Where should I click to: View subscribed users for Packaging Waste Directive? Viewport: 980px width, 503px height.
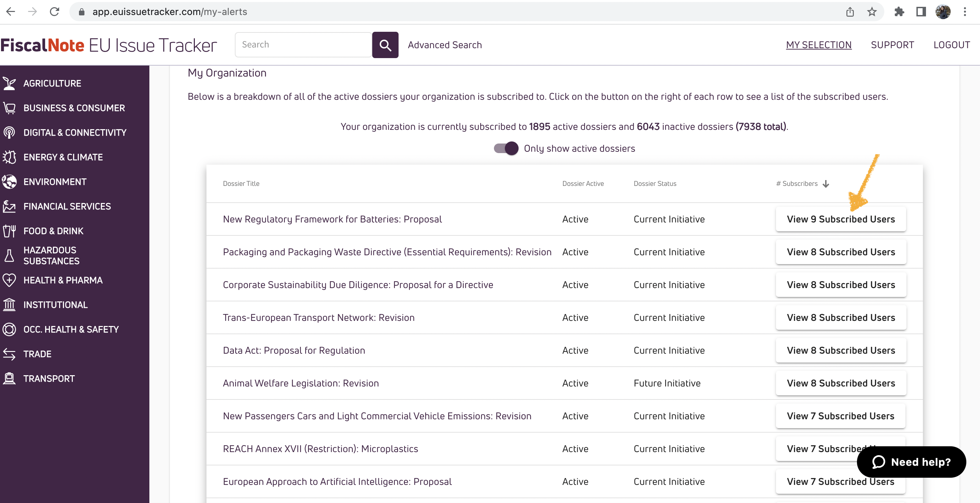coord(841,252)
